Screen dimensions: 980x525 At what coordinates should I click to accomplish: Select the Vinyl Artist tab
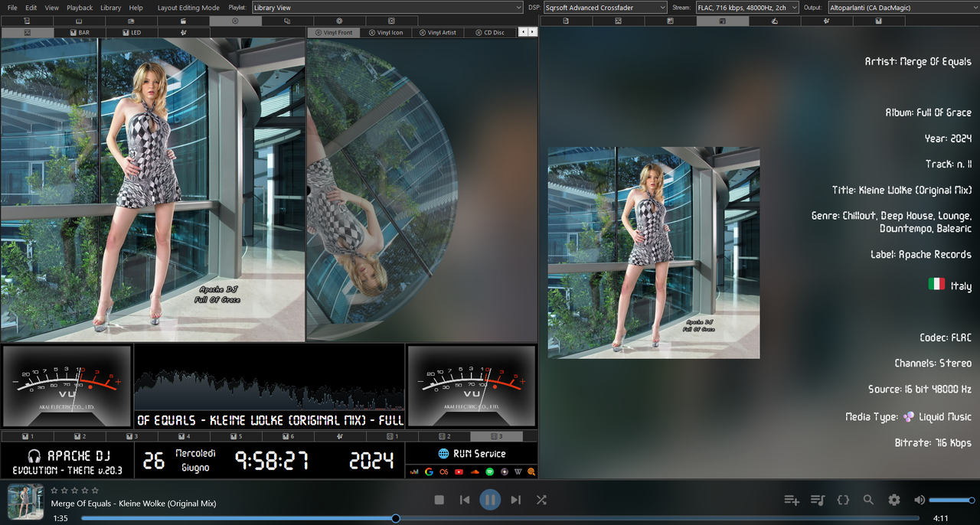pos(437,33)
